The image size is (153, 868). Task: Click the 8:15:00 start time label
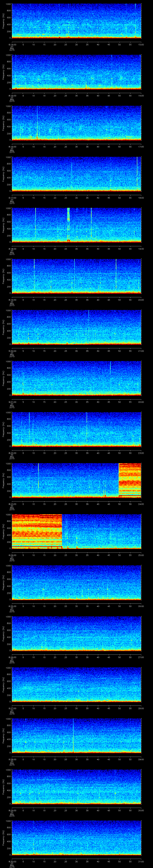12,96
